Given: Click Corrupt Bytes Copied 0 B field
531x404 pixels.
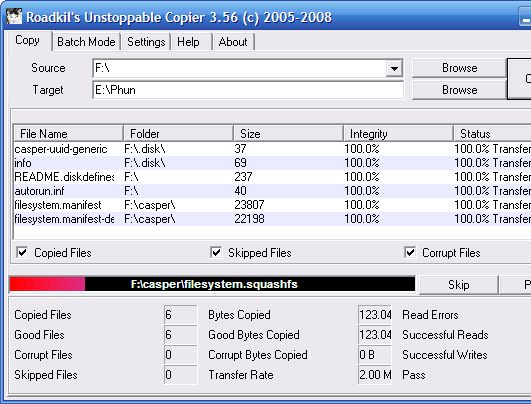Looking at the screenshot, I should (x=375, y=355).
